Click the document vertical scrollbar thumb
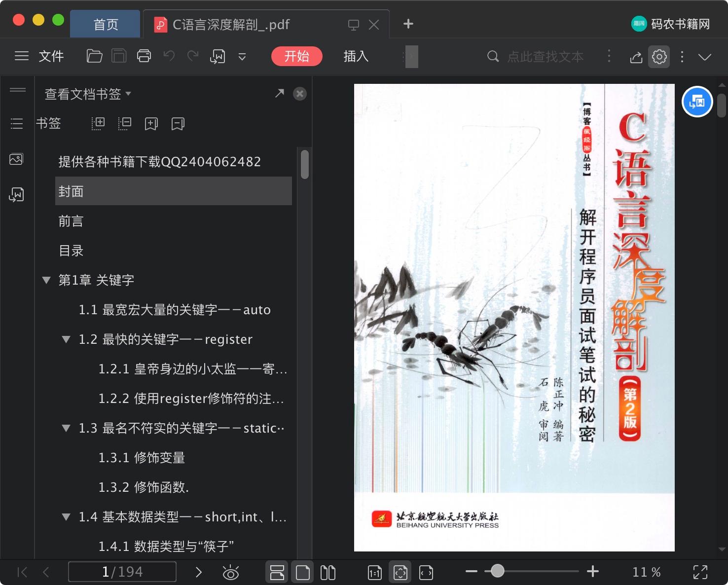 (722, 106)
